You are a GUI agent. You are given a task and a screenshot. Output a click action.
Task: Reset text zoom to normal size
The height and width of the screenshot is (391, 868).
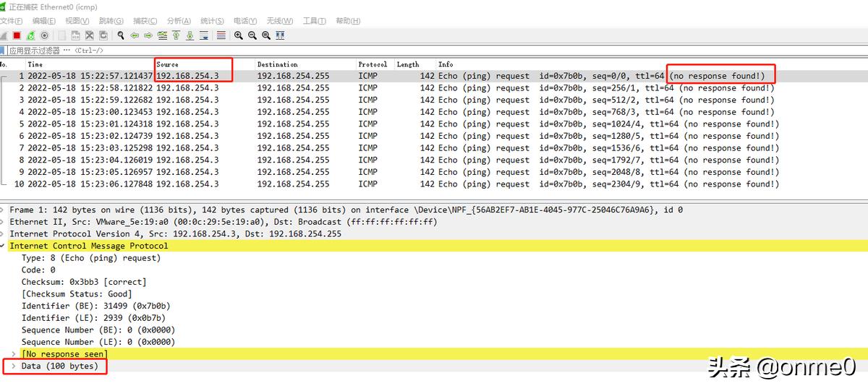tap(266, 35)
